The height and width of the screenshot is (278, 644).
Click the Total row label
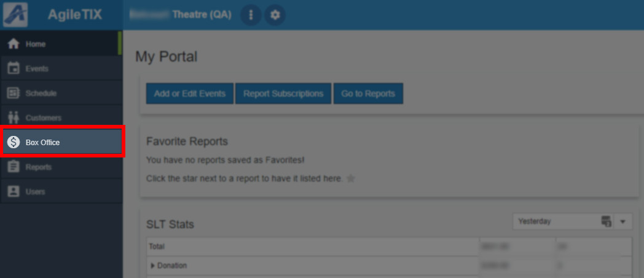[x=157, y=247]
